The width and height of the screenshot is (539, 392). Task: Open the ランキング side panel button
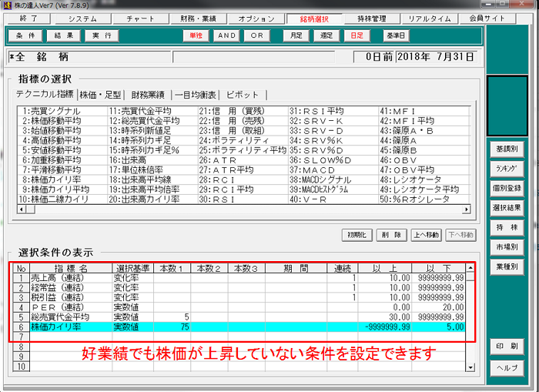pos(507,167)
